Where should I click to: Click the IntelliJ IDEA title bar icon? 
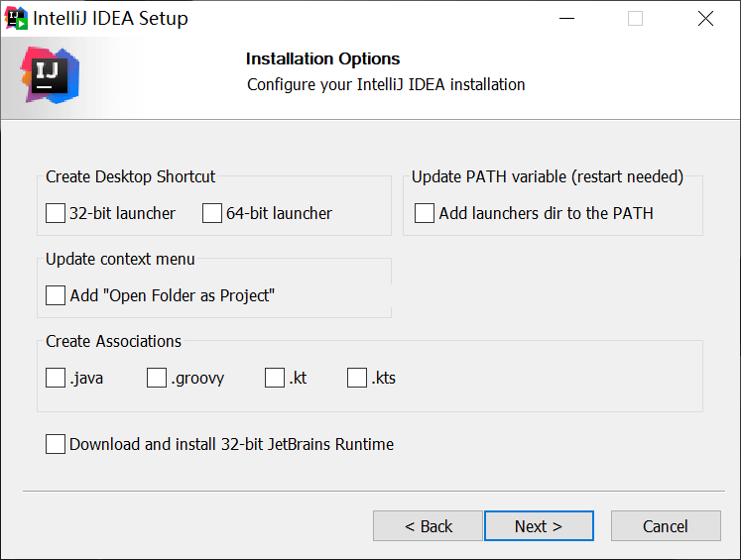(x=16, y=18)
